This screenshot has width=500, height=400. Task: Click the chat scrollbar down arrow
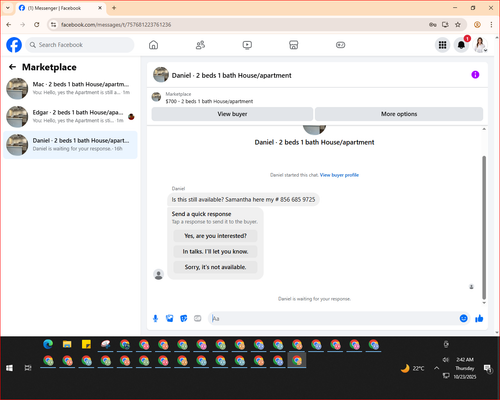coord(484,303)
